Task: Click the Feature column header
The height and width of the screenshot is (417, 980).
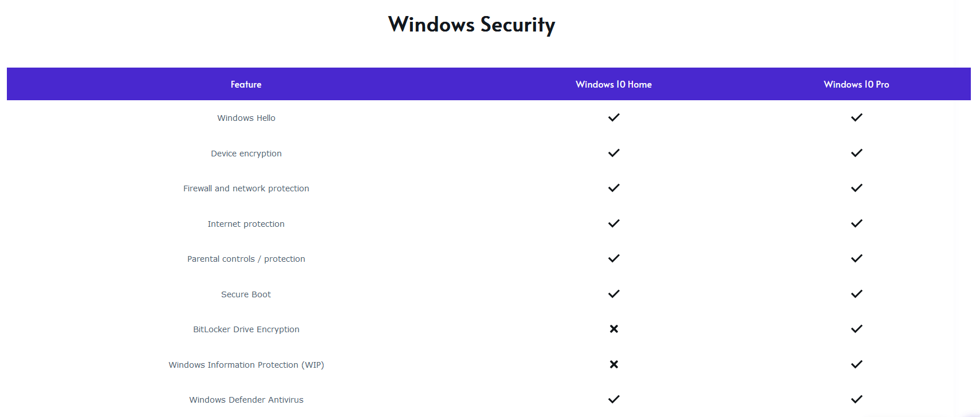Action: (246, 84)
